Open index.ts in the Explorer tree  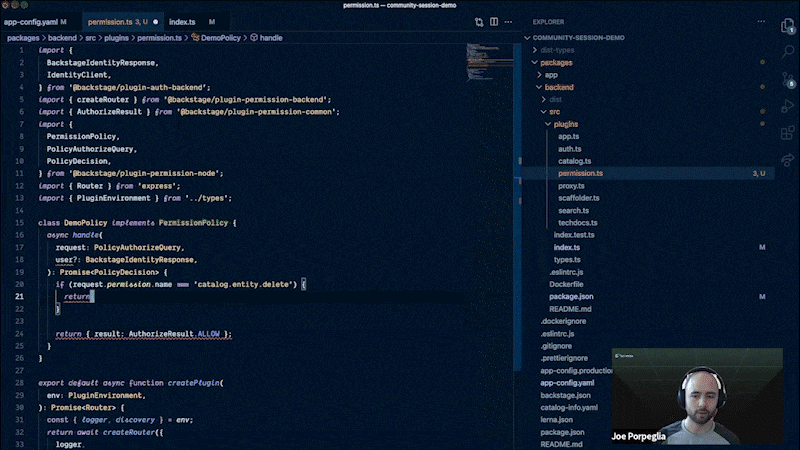tap(567, 247)
